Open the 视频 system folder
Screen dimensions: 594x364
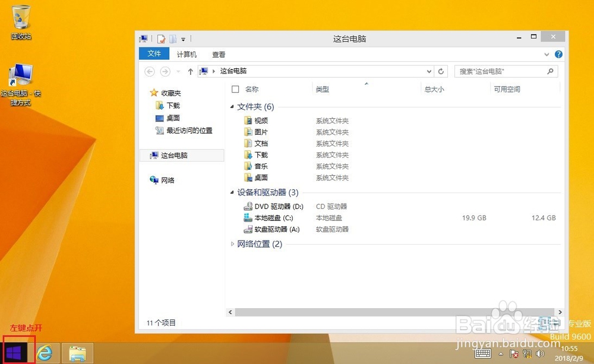(260, 121)
